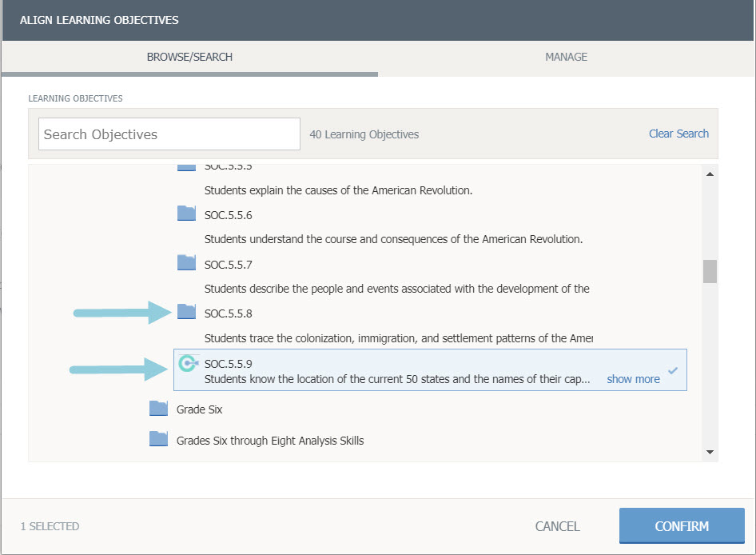The image size is (756, 555).
Task: Deselect the checkmark on SOC.5.5.9
Action: tap(673, 371)
